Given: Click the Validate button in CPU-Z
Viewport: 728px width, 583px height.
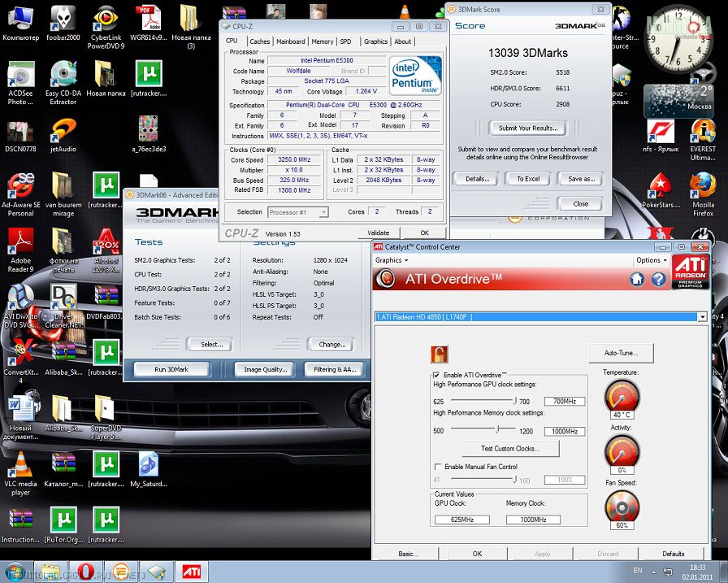Looking at the screenshot, I should pyautogui.click(x=379, y=233).
